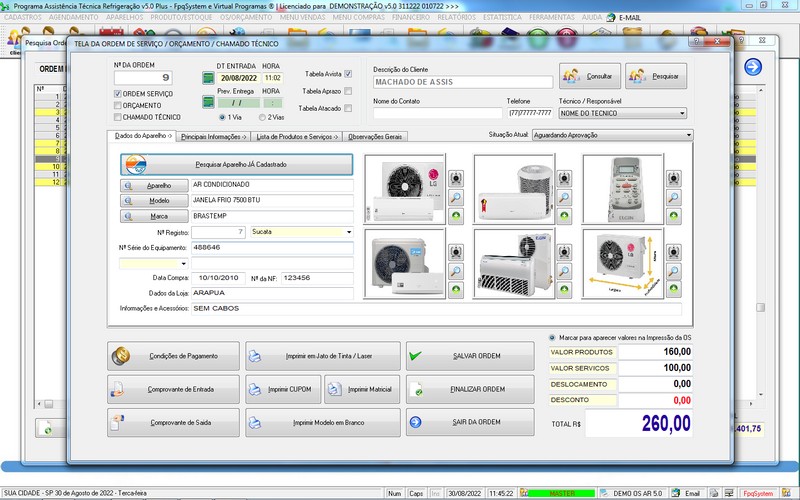Open Condições de Pagamento
This screenshot has height=500, width=800.
coord(174,355)
